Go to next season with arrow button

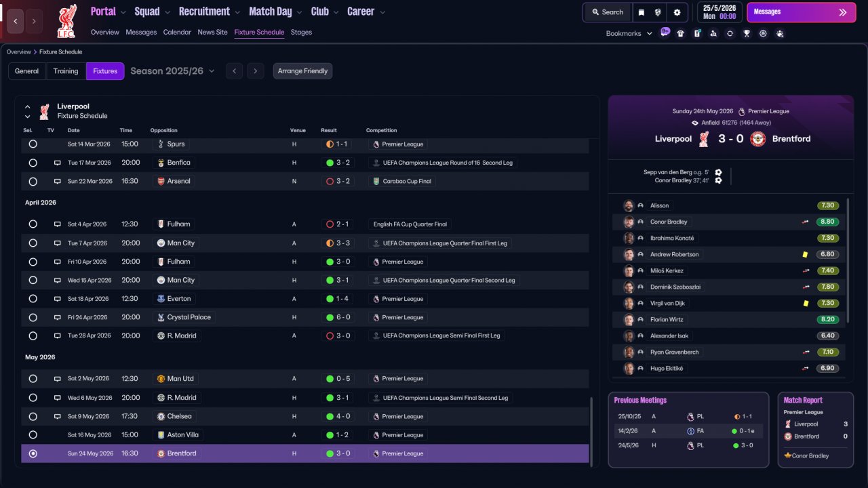point(255,71)
